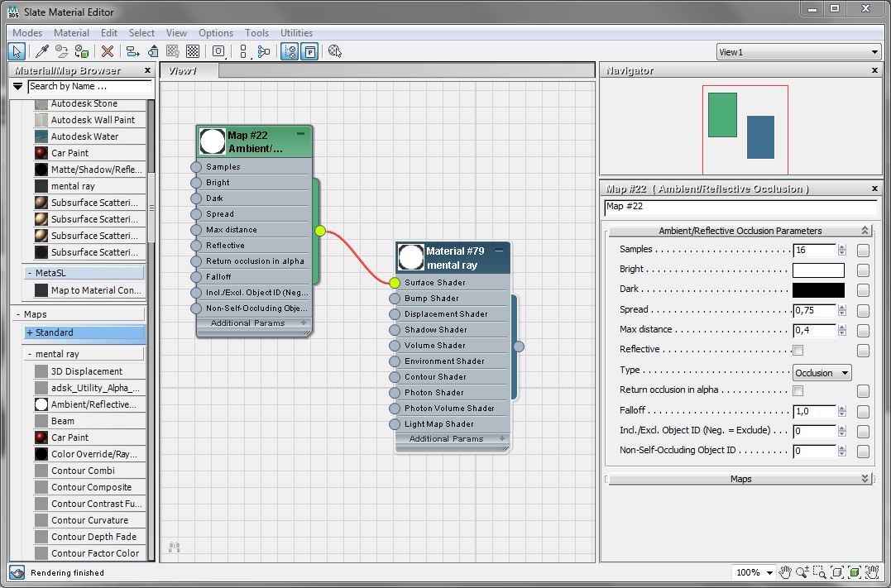Toggle Return occlusion in alpha checkbox
The width and height of the screenshot is (891, 588).
coord(798,390)
